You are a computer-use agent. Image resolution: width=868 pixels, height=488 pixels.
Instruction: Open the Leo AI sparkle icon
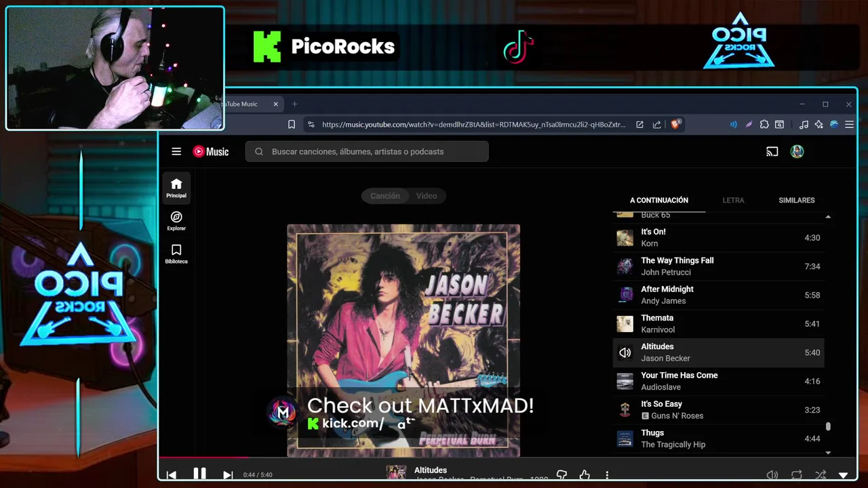coord(819,125)
